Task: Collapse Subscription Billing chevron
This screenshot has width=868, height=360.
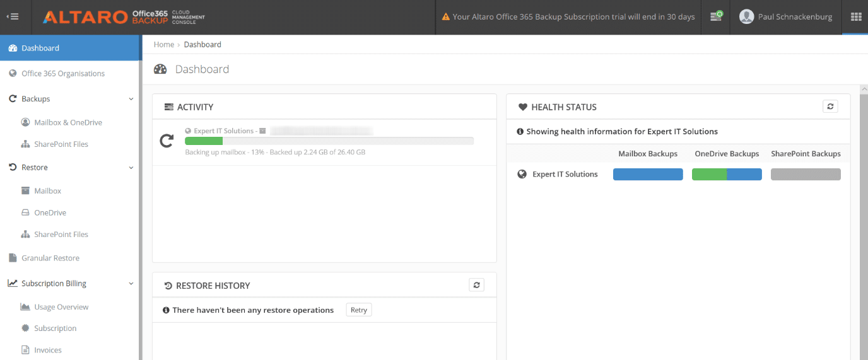Action: pyautogui.click(x=131, y=284)
